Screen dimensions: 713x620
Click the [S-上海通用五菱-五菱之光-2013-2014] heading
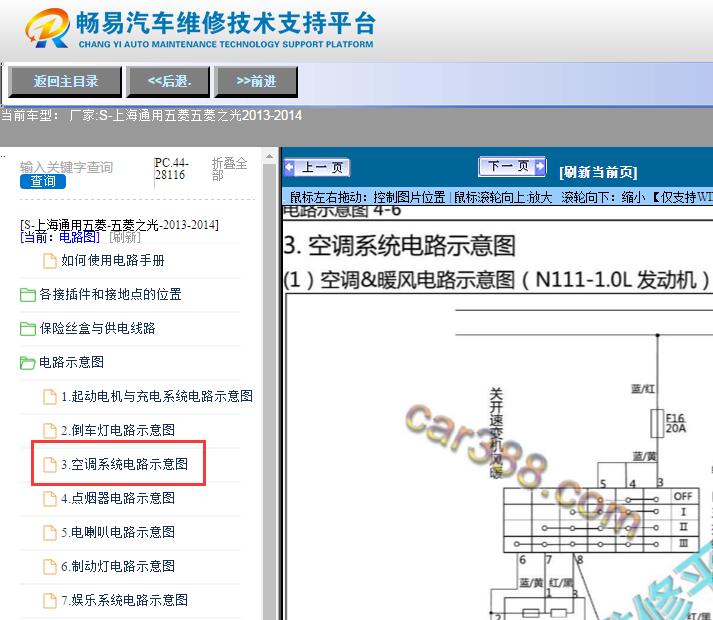coord(119,225)
